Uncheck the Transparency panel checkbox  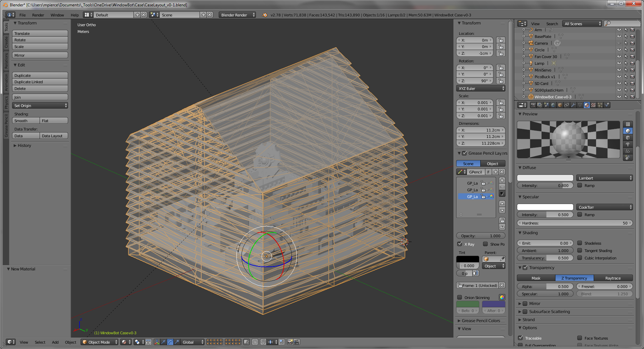(525, 267)
